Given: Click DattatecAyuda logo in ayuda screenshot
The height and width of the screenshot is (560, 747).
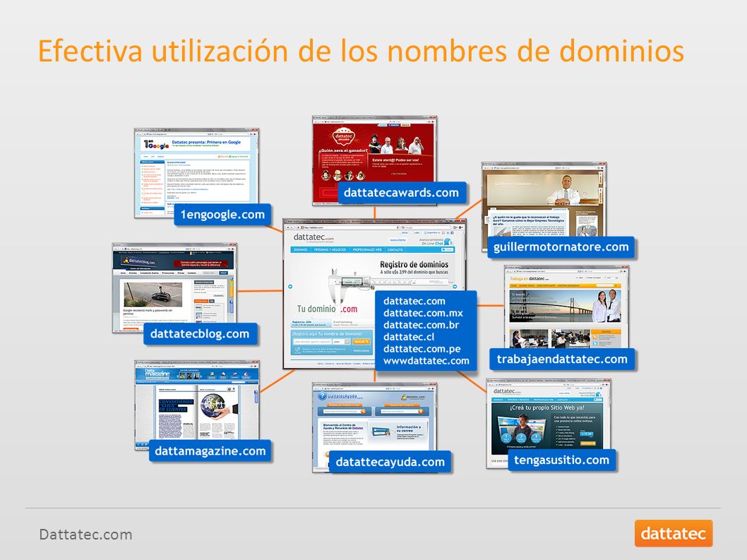Looking at the screenshot, I should tap(340, 395).
